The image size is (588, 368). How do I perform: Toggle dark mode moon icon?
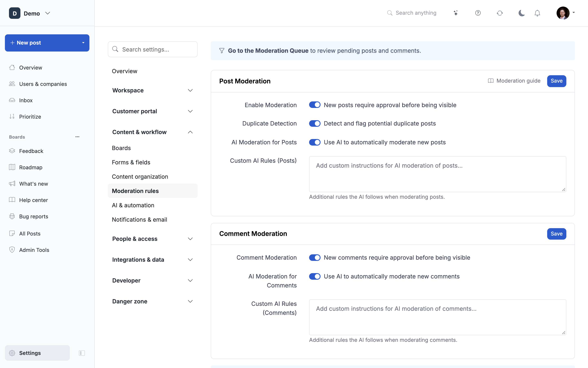click(x=521, y=13)
